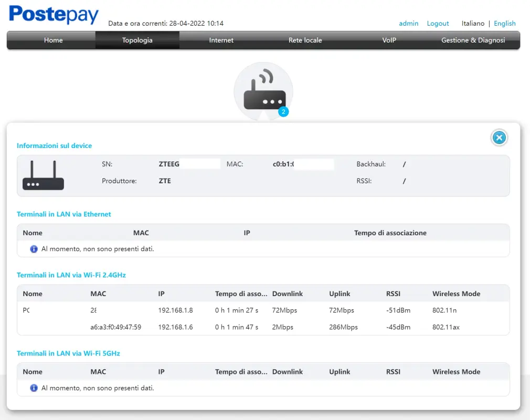The height and width of the screenshot is (420, 530).
Task: Open the Internet menu
Action: pos(221,40)
